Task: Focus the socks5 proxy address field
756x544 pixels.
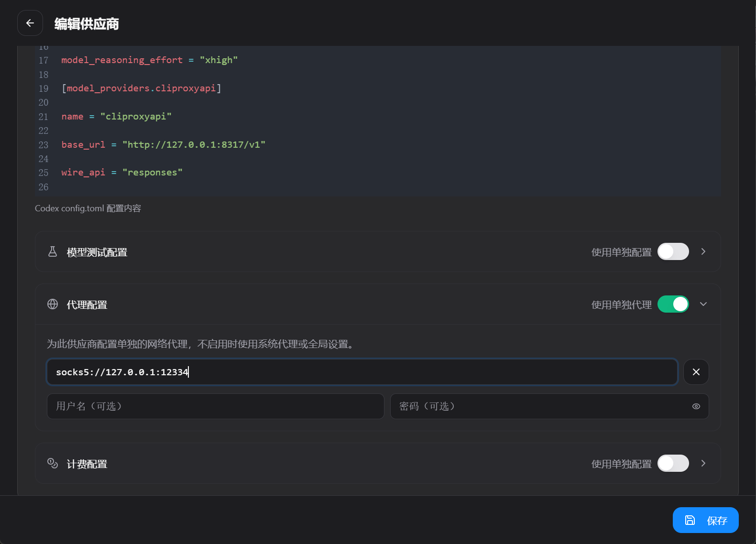Action: pyautogui.click(x=362, y=372)
